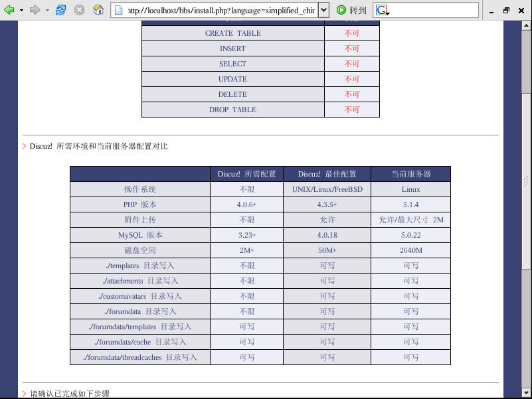Click the MySQL 版本 row label

click(x=140, y=235)
